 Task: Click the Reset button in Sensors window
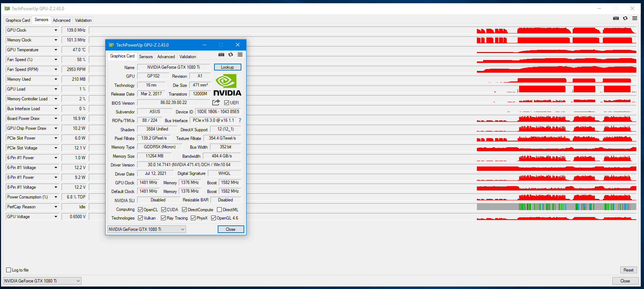[x=629, y=270]
